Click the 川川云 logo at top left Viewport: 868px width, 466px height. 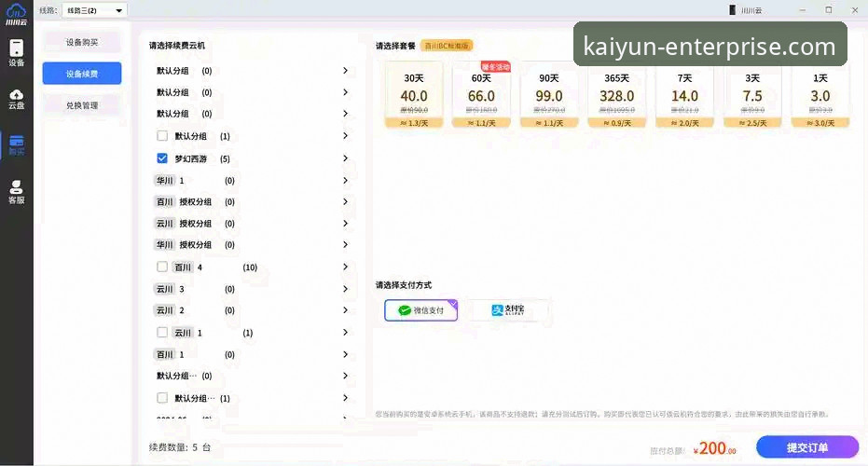pyautogui.click(x=16, y=14)
